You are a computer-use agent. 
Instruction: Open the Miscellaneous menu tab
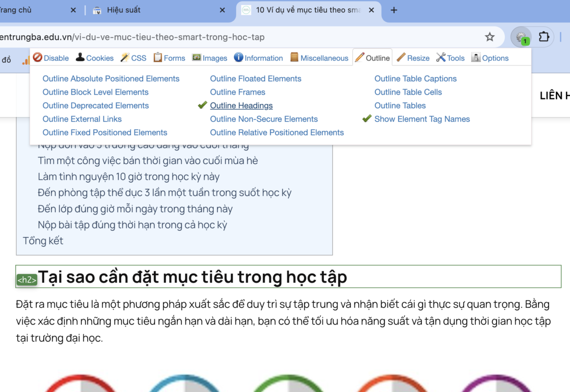pyautogui.click(x=319, y=58)
